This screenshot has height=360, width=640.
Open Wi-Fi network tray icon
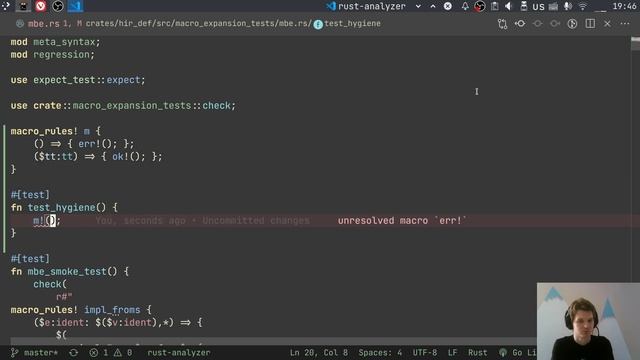pyautogui.click(x=582, y=6)
